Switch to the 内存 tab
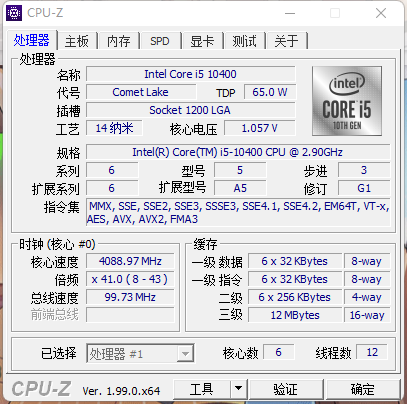The height and width of the screenshot is (404, 407). 119,41
